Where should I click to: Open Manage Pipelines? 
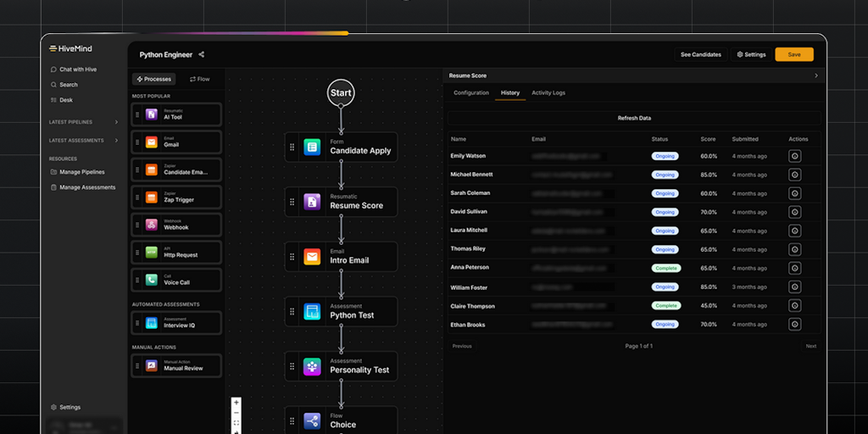pos(77,172)
